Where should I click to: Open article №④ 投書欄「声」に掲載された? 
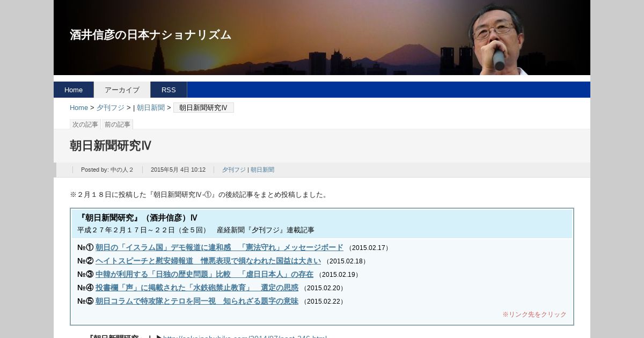[x=197, y=288]
